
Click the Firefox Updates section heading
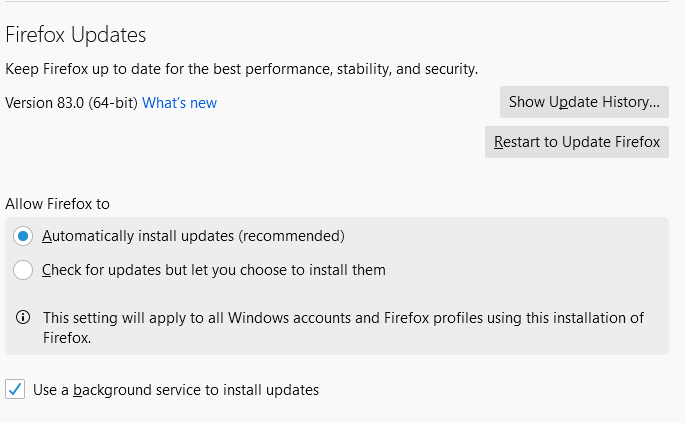(x=76, y=35)
